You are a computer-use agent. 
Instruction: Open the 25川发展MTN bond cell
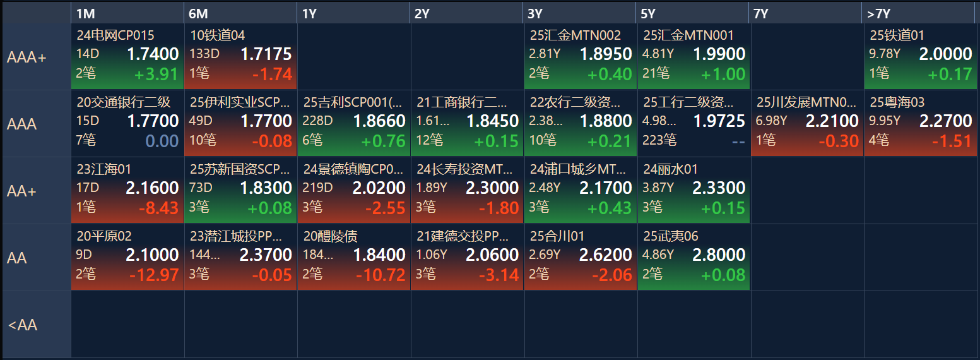tap(806, 124)
